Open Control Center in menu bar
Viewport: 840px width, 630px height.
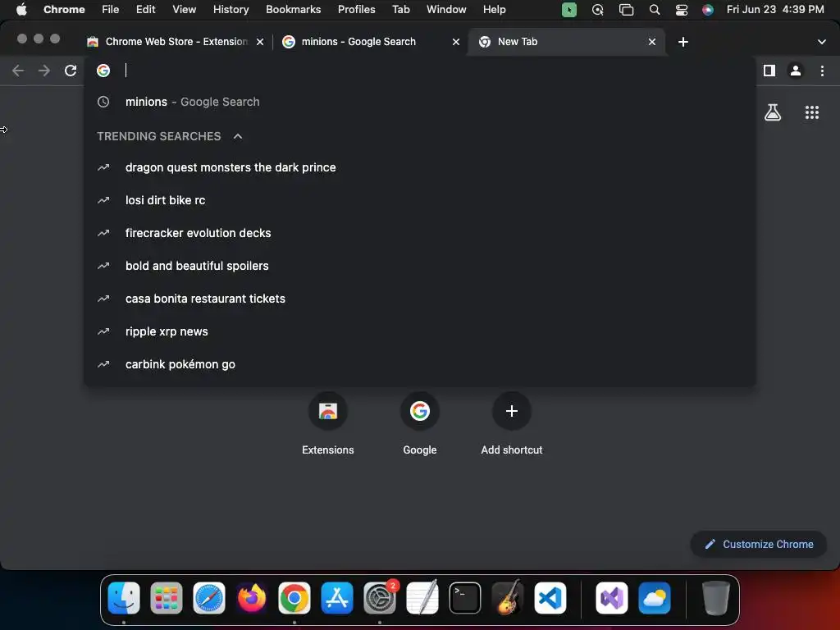682,10
